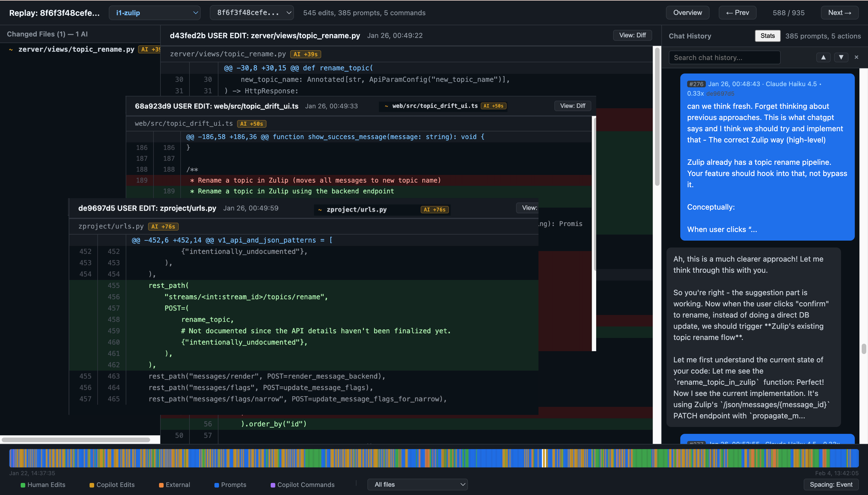Toggle View: Diff on topic_rename.py panel
Viewport: 868px width, 495px height.
coord(632,35)
